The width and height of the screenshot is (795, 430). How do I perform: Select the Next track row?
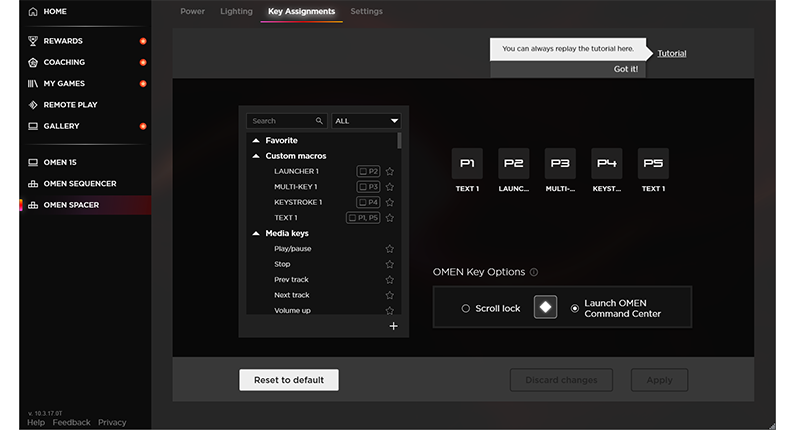click(323, 295)
